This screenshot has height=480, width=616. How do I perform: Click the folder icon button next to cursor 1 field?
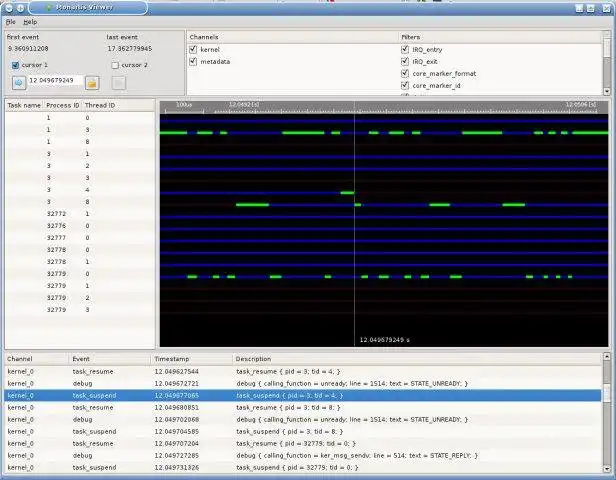coord(92,83)
